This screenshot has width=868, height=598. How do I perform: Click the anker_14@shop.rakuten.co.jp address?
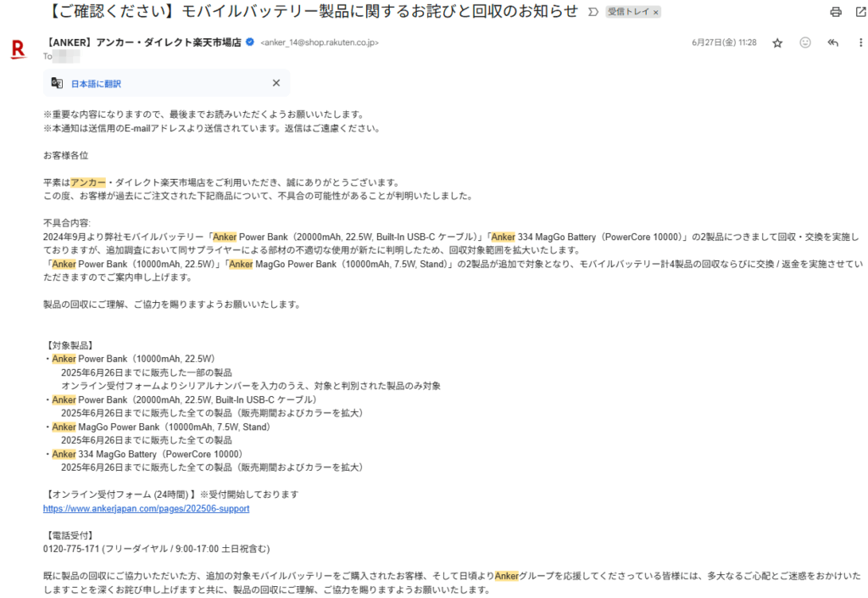click(320, 42)
